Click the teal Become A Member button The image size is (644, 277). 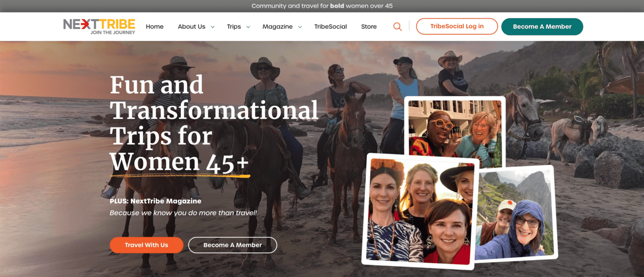click(542, 26)
